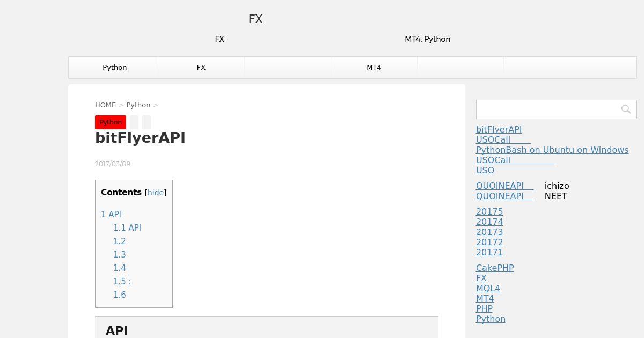Click the bitFlyerAPI article title heading
The image size is (644, 338).
[140, 138]
